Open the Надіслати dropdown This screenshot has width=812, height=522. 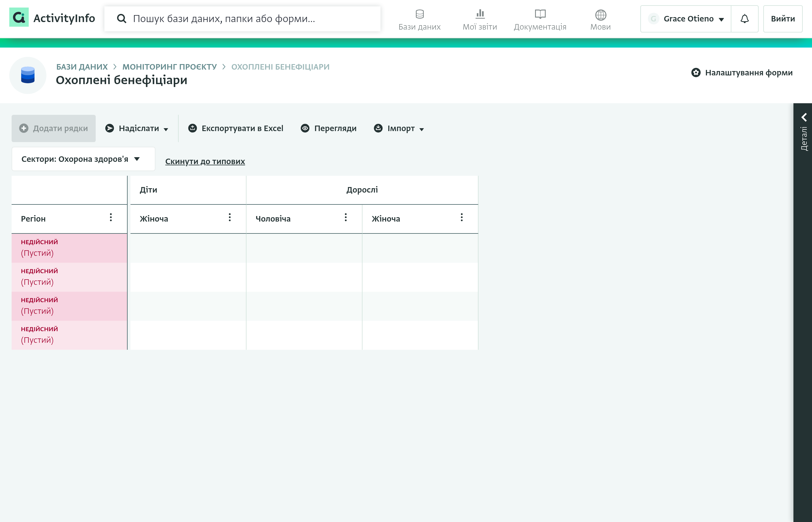tap(137, 128)
